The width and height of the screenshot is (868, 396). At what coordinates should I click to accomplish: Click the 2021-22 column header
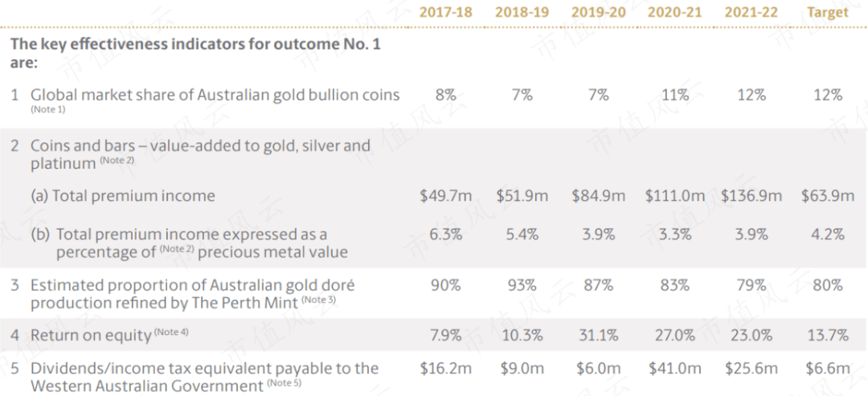pyautogui.click(x=751, y=12)
